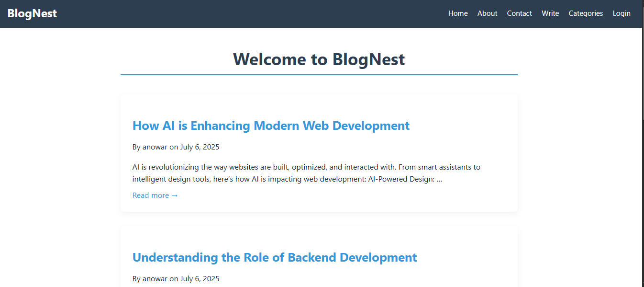This screenshot has height=287, width=644.
Task: Open the Contact page link
Action: point(519,13)
